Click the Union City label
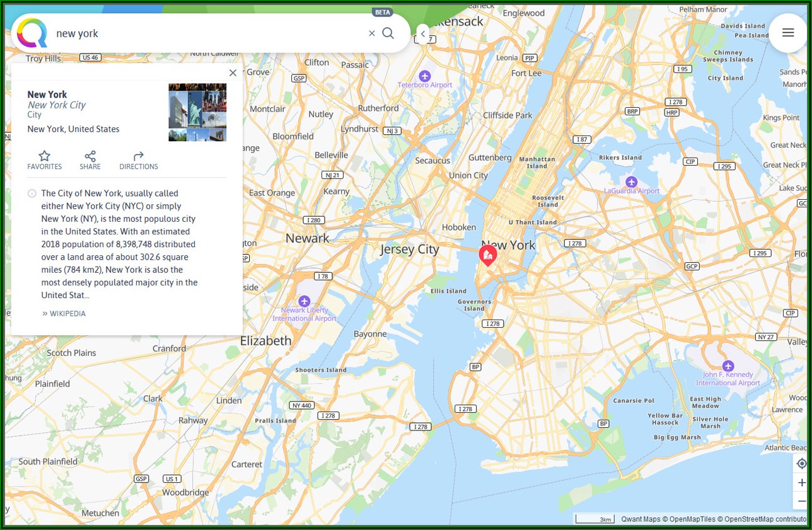 (468, 175)
